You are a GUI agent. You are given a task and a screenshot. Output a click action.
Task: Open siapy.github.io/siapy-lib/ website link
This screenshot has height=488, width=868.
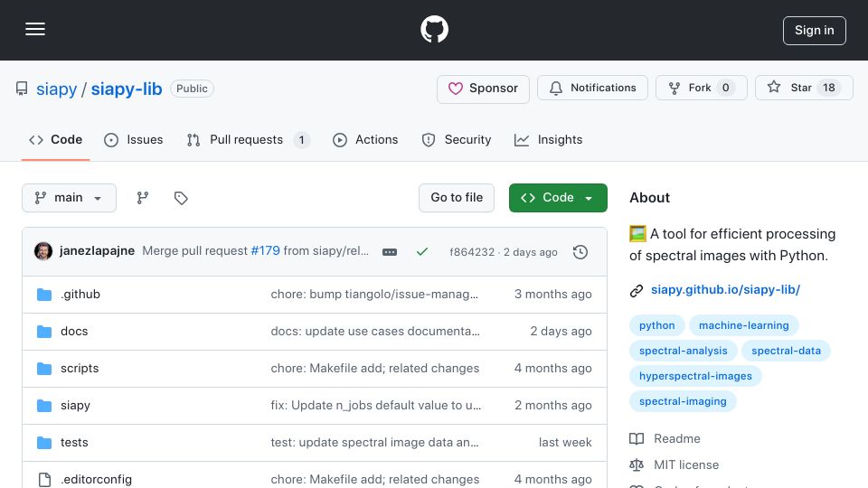725,290
